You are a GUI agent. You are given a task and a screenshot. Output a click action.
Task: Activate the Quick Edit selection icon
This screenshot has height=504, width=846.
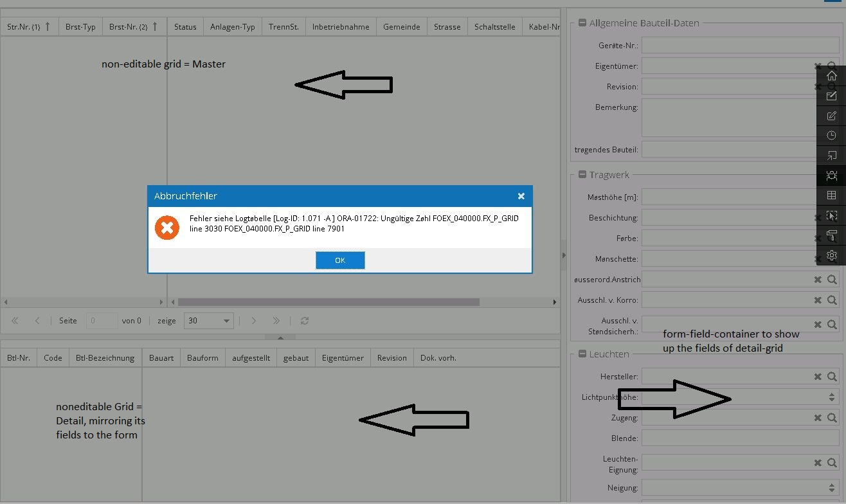point(831,216)
